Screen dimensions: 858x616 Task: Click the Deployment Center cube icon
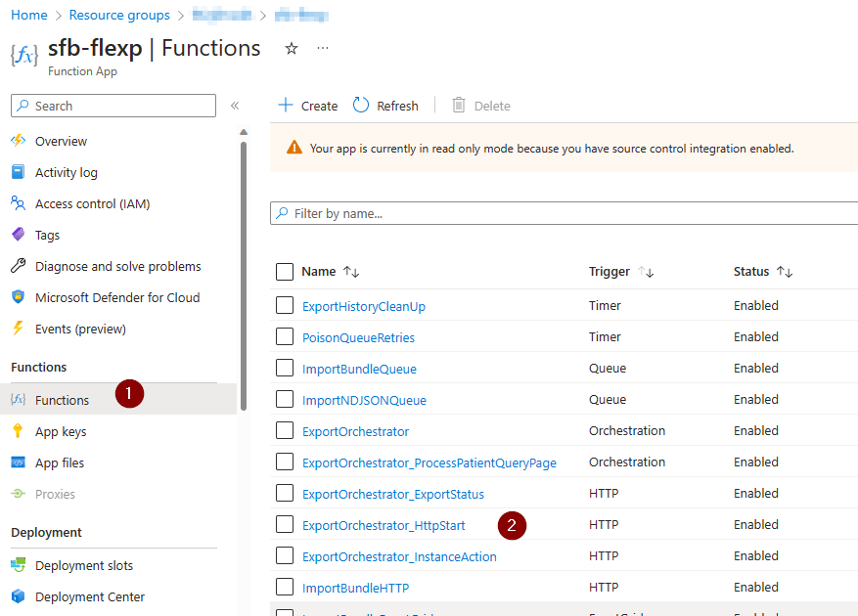18,595
